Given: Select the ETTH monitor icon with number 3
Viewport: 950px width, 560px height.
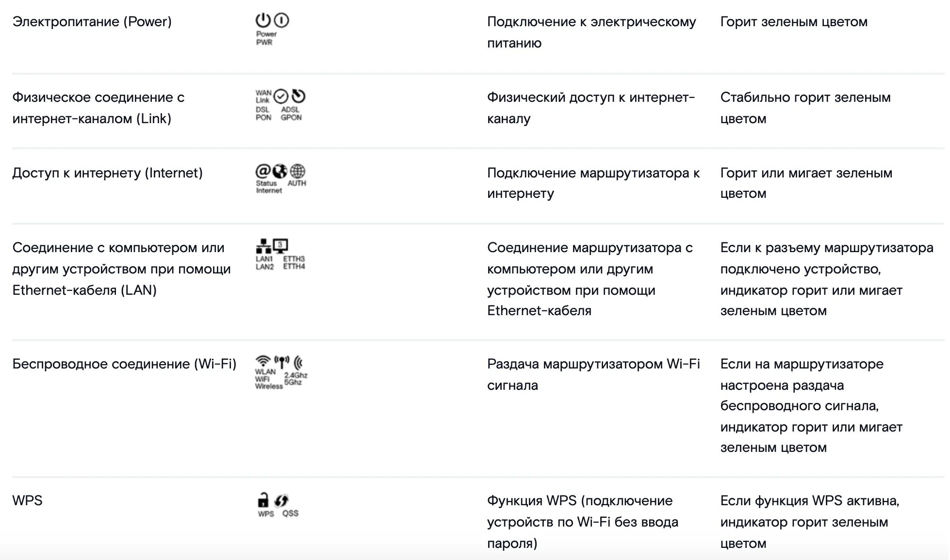Looking at the screenshot, I should coord(280,246).
